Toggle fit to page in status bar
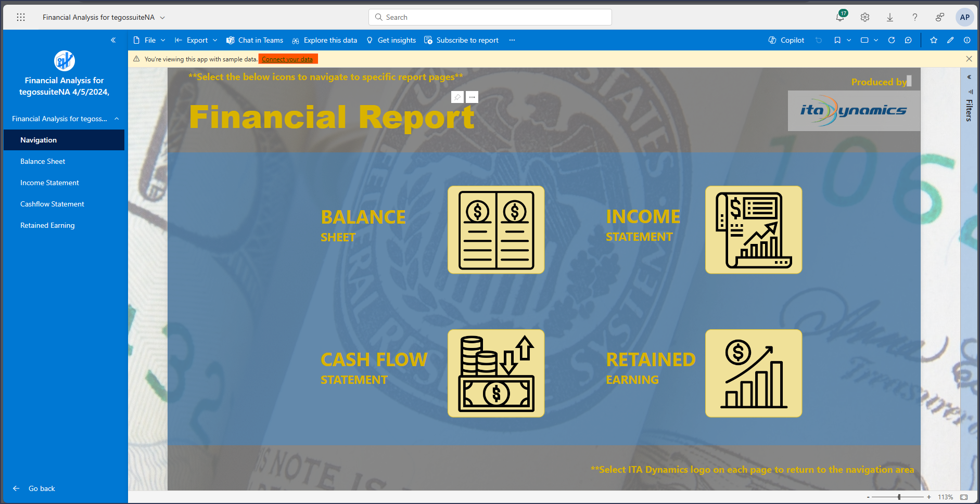 pos(964,497)
